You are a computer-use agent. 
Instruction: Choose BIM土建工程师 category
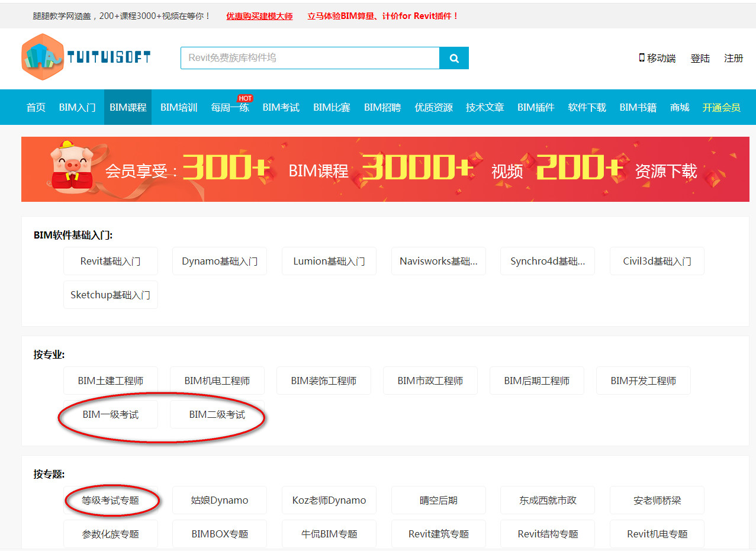coord(111,381)
